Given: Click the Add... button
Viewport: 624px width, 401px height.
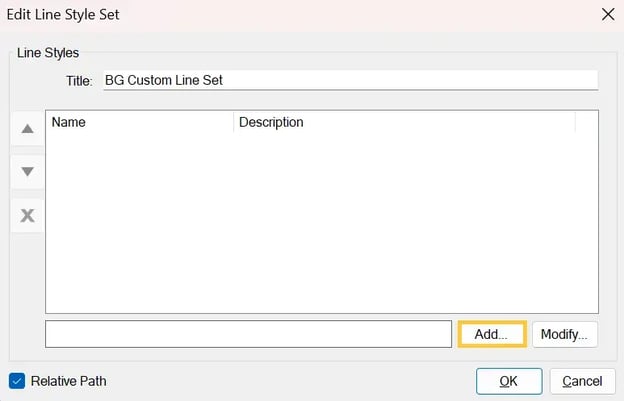Looking at the screenshot, I should tap(492, 334).
